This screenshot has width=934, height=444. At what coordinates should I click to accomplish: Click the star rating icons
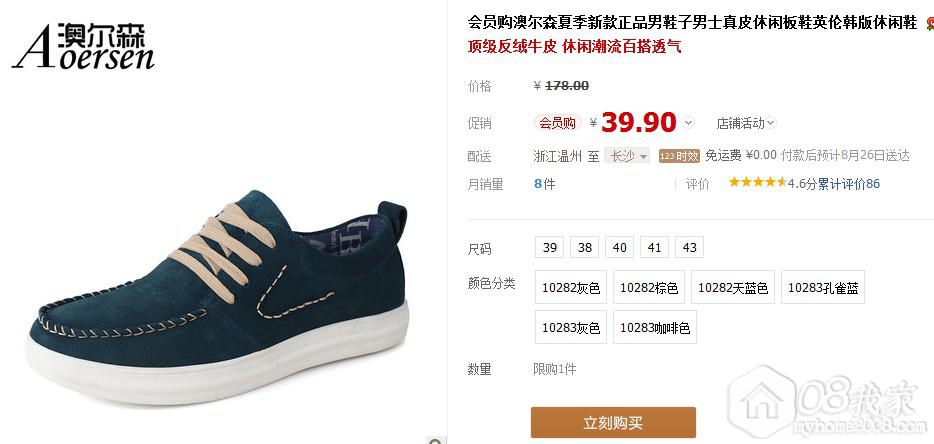pos(757,182)
